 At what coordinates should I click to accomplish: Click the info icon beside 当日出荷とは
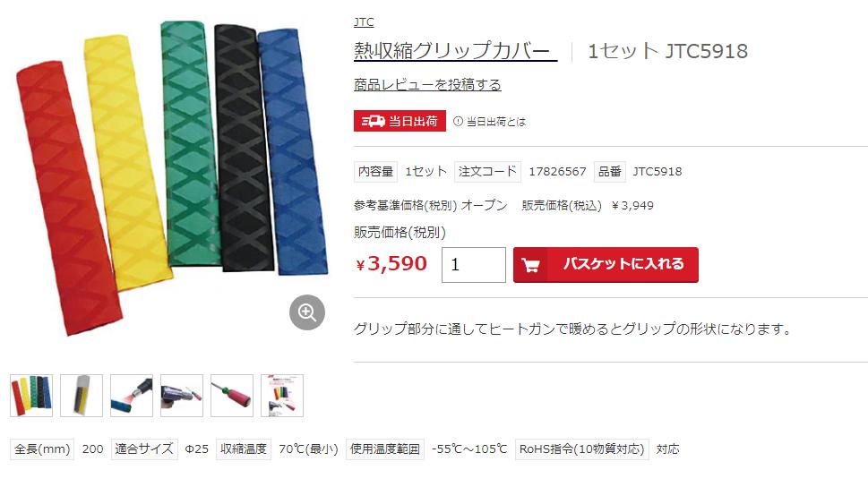pos(458,121)
